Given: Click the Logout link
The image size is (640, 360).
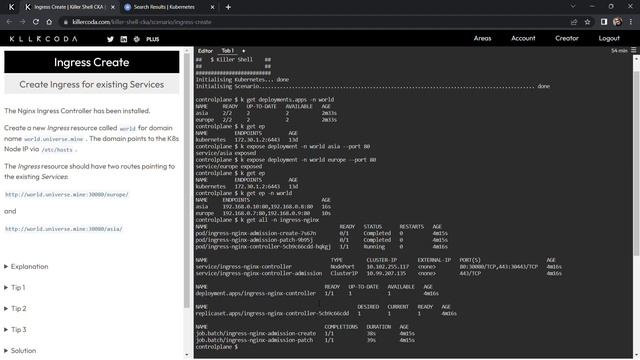Looking at the screenshot, I should coord(609,38).
